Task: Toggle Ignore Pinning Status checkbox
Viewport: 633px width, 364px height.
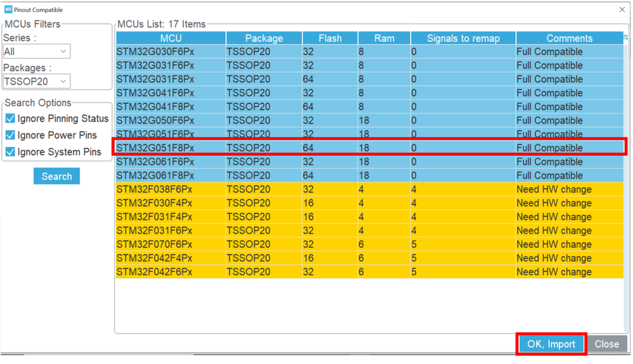Action: click(x=10, y=118)
